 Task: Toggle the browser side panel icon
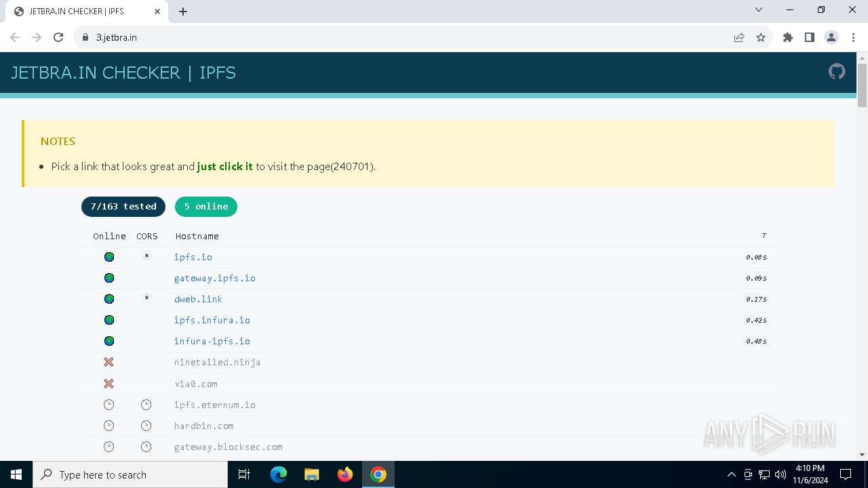(810, 37)
